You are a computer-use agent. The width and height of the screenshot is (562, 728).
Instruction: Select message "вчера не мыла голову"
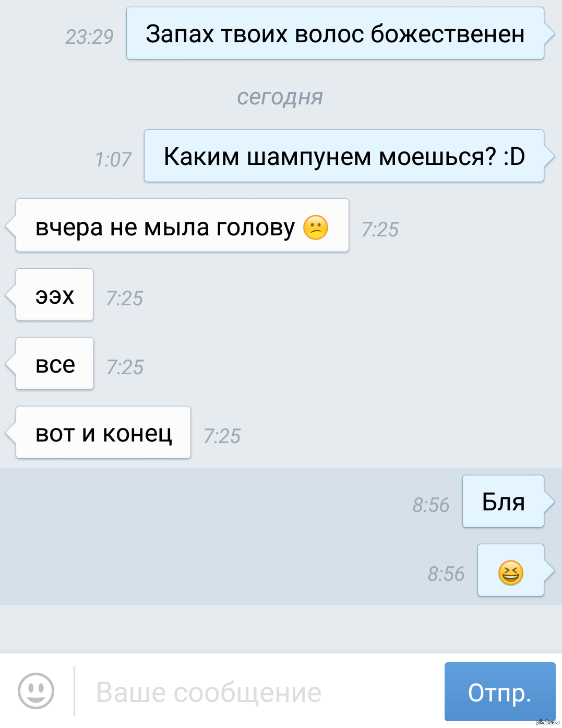click(x=182, y=225)
